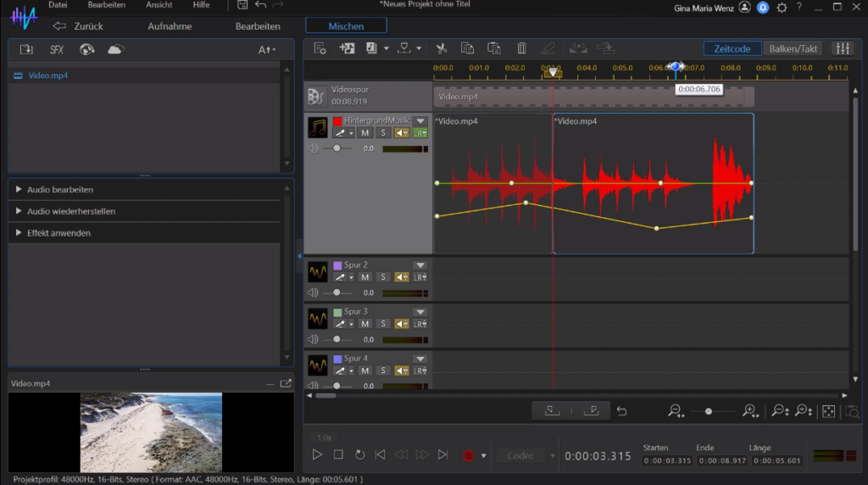The width and height of the screenshot is (868, 485).
Task: Click the import media icon in library
Action: (x=26, y=49)
